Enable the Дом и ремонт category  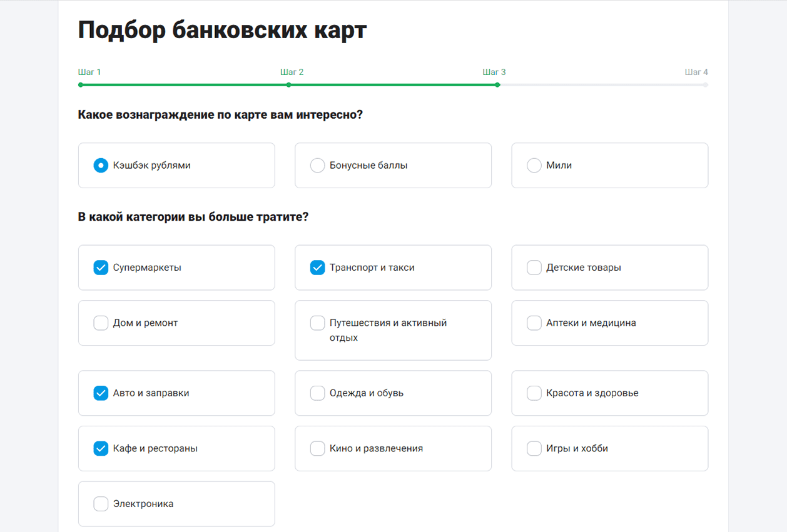point(101,323)
